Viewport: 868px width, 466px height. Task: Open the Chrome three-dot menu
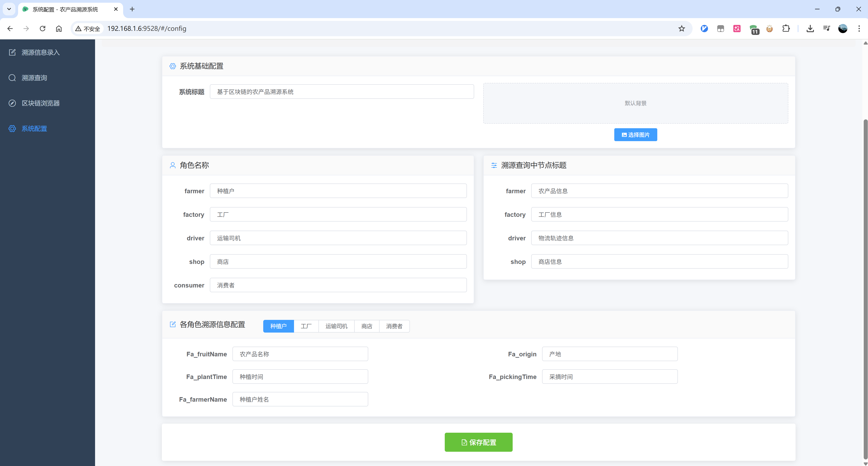(860, 29)
